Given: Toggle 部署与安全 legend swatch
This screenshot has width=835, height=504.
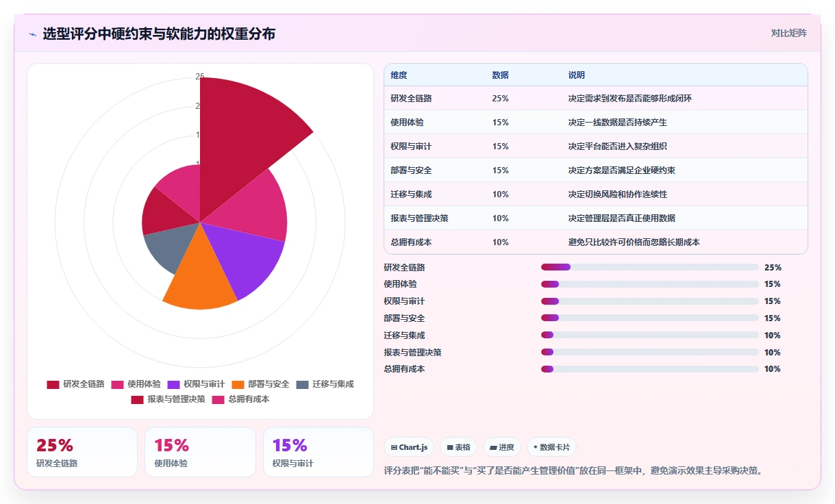Looking at the screenshot, I should point(238,385).
